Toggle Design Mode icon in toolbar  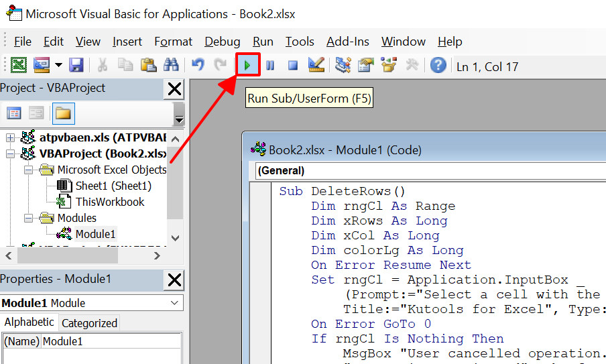pos(316,65)
